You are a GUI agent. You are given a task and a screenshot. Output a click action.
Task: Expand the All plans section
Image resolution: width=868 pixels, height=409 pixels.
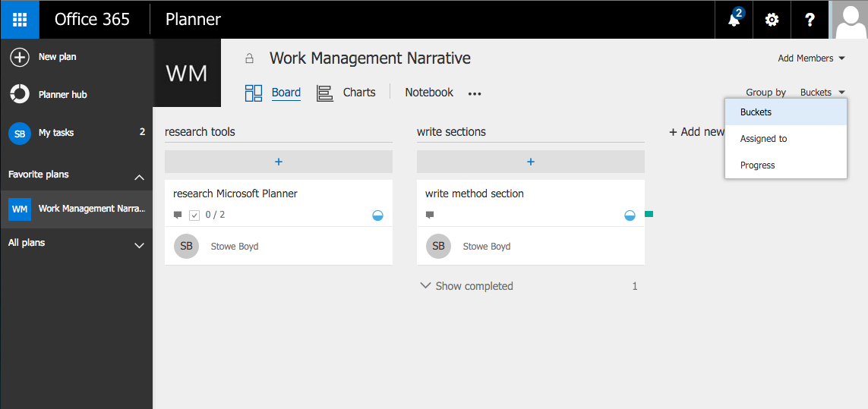140,245
